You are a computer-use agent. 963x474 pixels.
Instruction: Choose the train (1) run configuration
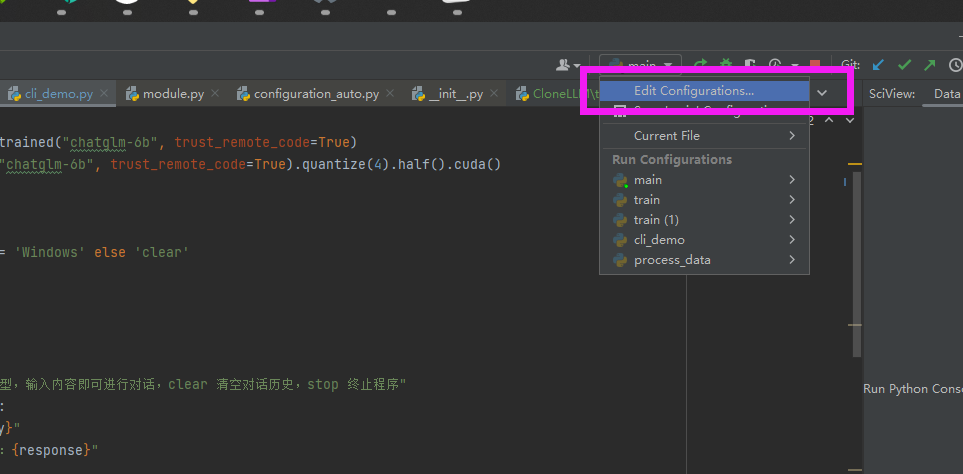tap(704, 220)
